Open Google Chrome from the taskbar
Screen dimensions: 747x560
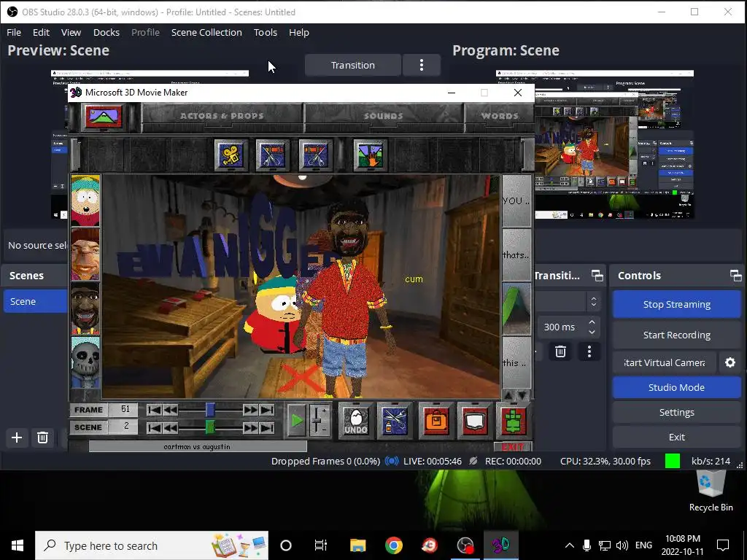click(393, 545)
